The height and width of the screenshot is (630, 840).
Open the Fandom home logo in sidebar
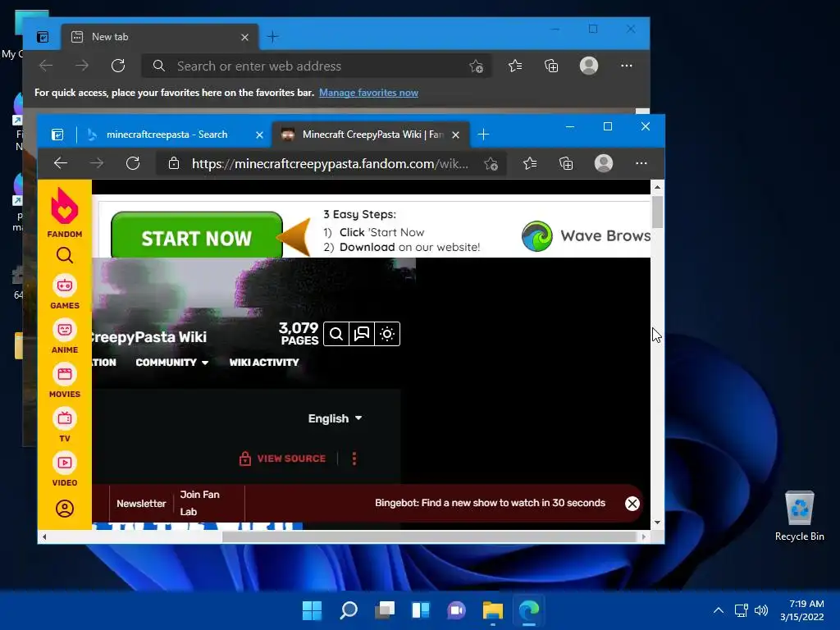tap(64, 212)
